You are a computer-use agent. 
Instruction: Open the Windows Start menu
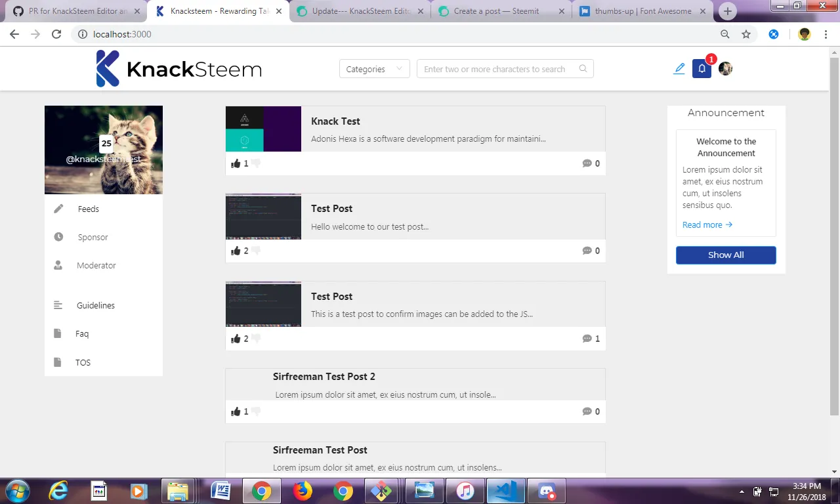coord(17,491)
